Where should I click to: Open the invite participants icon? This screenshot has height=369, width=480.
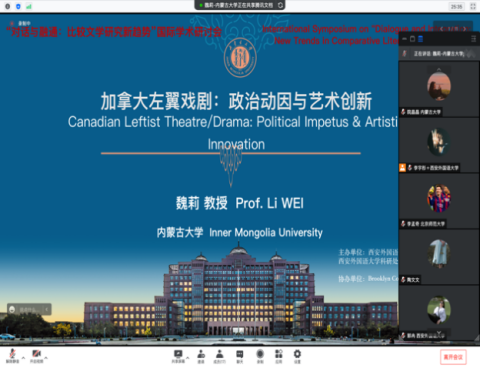point(201,356)
